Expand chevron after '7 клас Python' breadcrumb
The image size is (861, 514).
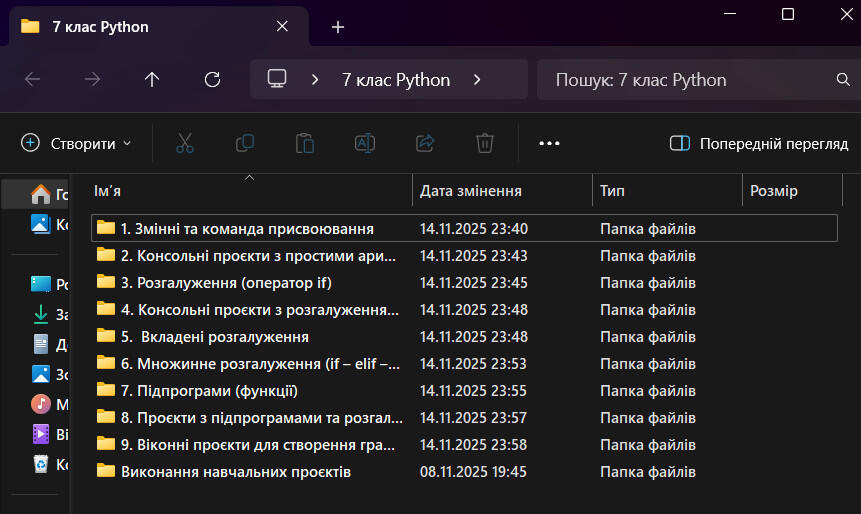coord(477,80)
